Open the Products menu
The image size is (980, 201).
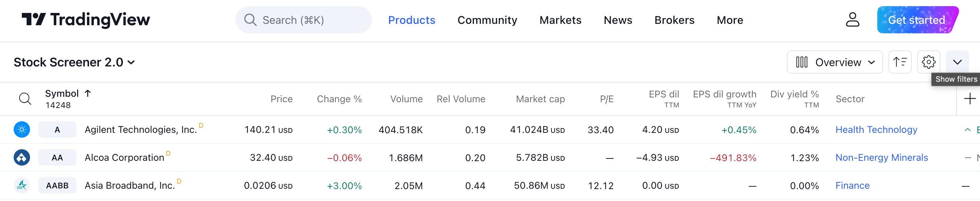click(411, 20)
